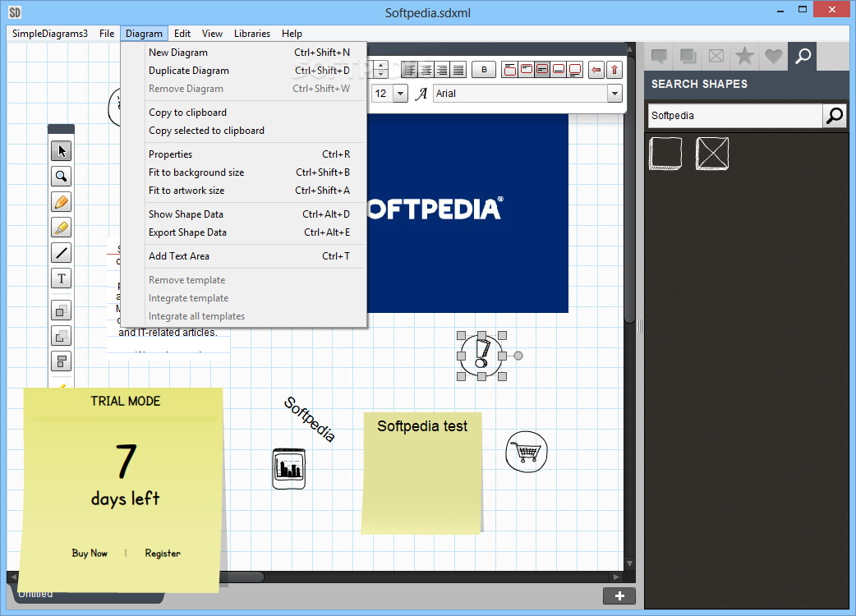Viewport: 856px width, 616px height.
Task: Justify text in the text toolbar
Action: [x=458, y=70]
